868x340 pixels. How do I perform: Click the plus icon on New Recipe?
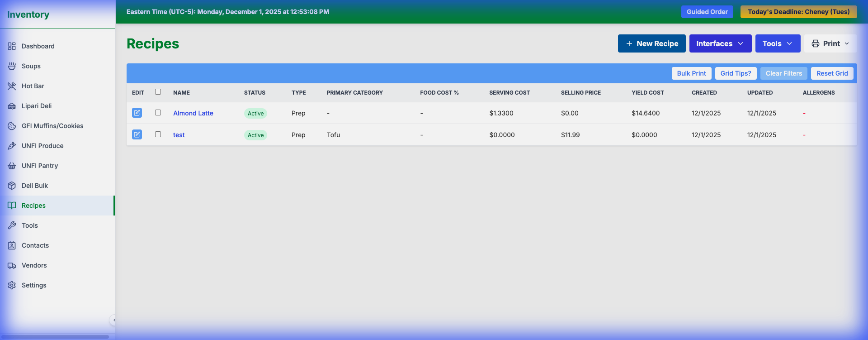[629, 43]
